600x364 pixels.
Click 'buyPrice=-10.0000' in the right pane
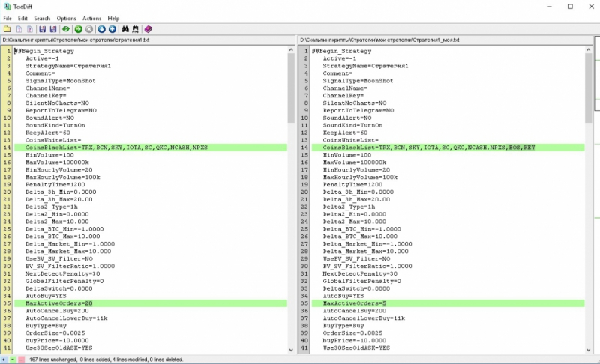click(354, 340)
